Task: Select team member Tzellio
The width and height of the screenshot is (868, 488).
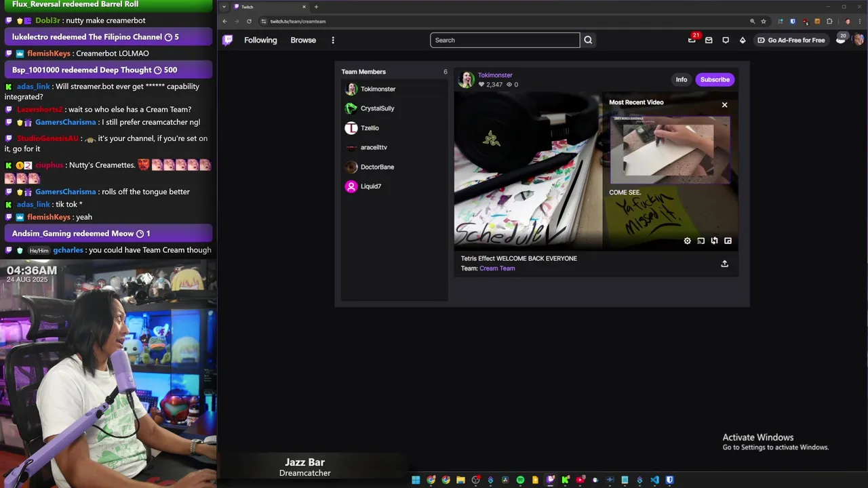Action: [394, 128]
